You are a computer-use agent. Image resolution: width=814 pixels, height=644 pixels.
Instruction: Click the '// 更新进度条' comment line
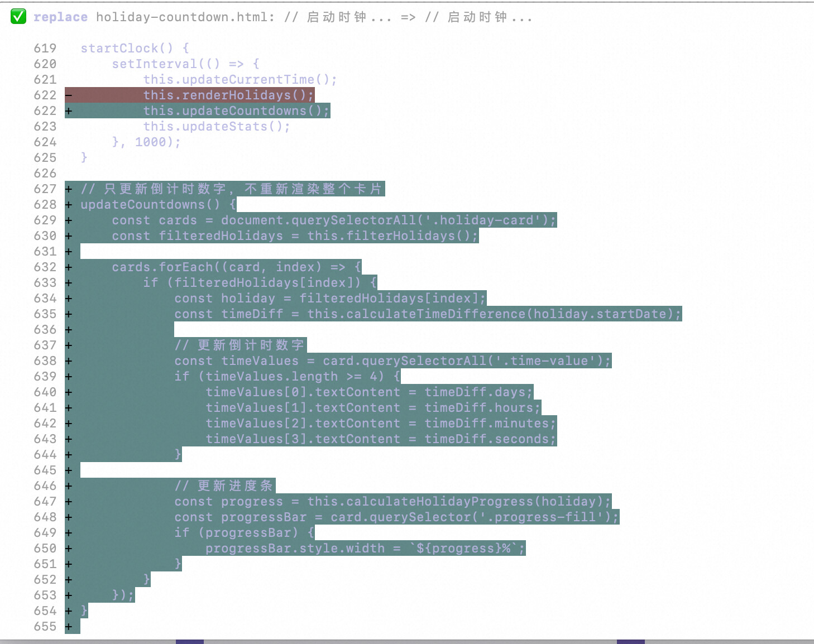(x=223, y=486)
